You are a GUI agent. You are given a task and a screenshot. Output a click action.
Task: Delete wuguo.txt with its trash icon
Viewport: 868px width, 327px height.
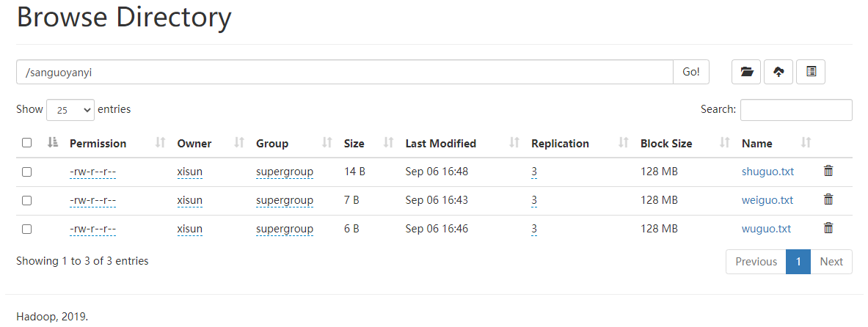coord(828,228)
